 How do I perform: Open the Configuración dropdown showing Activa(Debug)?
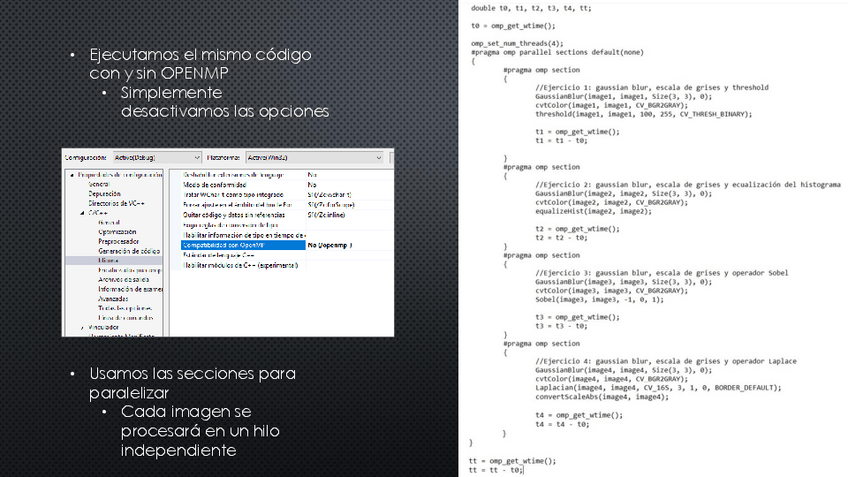pos(155,158)
